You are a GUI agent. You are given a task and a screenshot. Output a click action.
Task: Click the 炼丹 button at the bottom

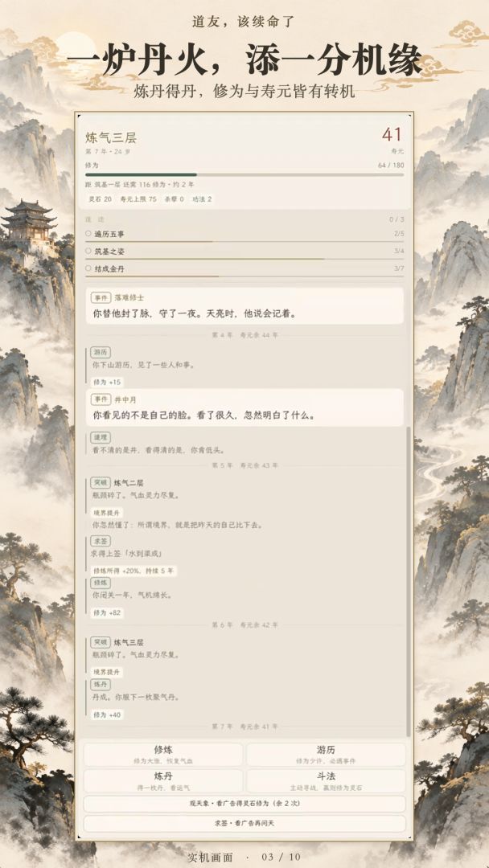162,780
